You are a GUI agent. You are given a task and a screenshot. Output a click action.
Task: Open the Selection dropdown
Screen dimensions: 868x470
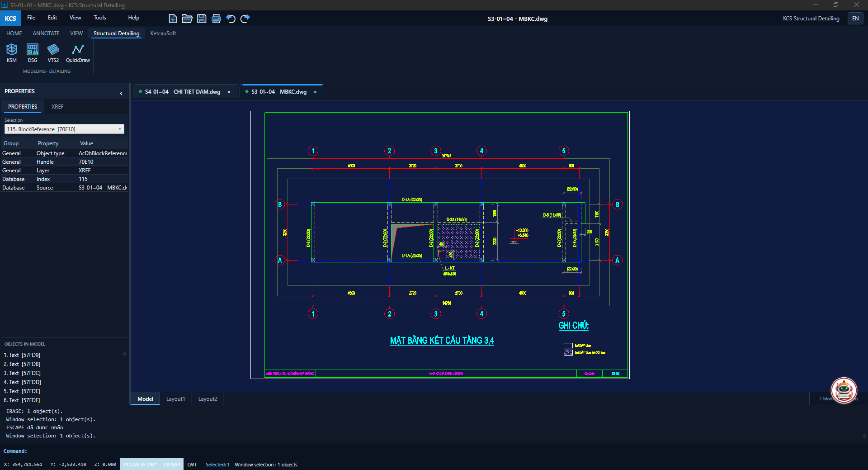[x=64, y=129]
